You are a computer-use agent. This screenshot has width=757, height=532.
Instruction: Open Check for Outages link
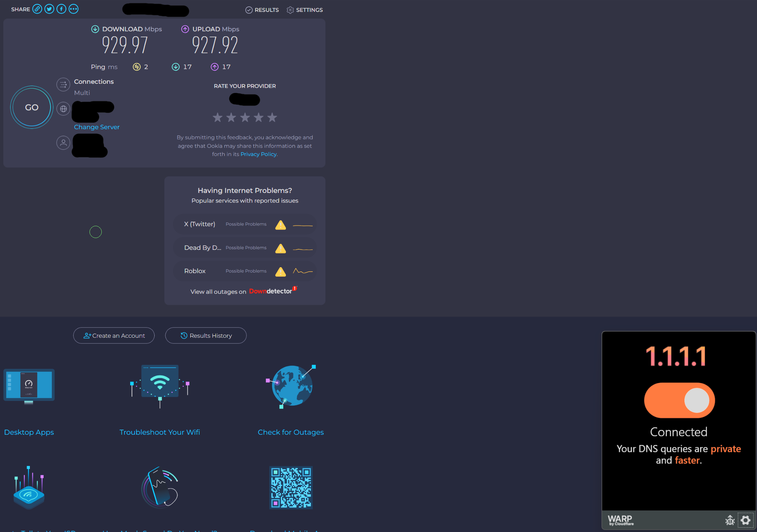coord(291,432)
